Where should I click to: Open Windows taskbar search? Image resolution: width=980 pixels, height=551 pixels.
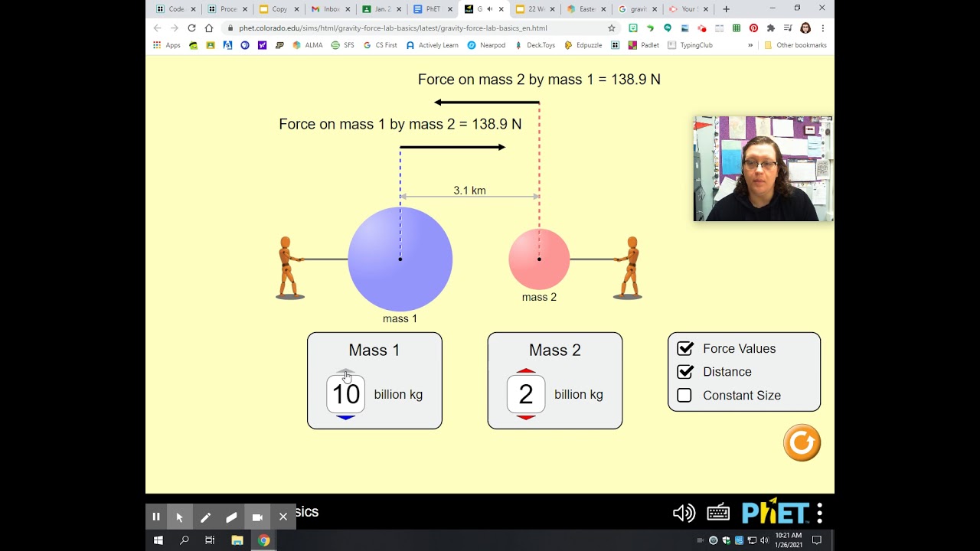click(x=185, y=540)
